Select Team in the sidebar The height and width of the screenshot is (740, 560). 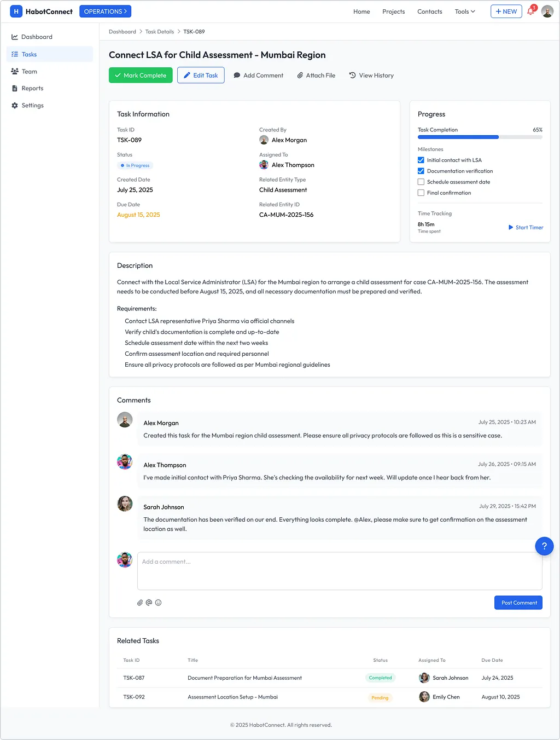[50, 71]
